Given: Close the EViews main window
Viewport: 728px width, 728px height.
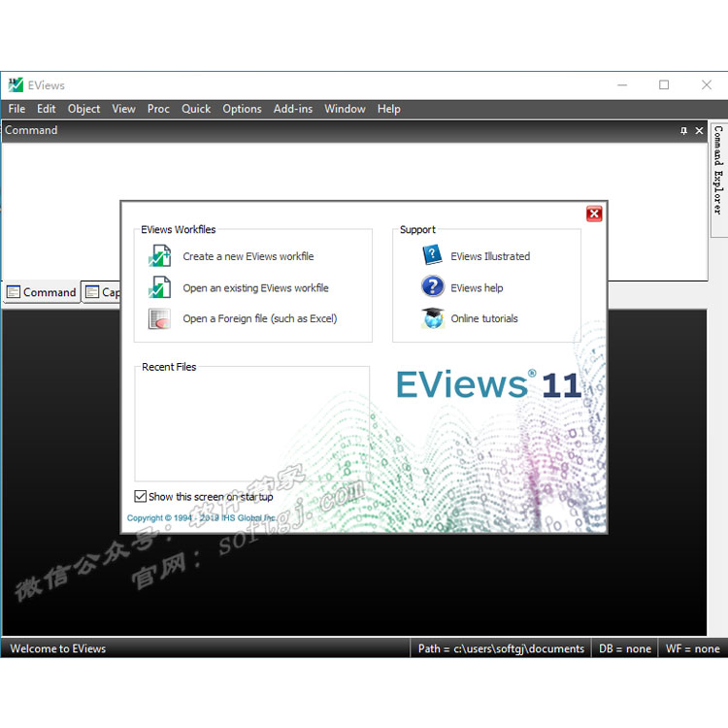Looking at the screenshot, I should (x=707, y=85).
